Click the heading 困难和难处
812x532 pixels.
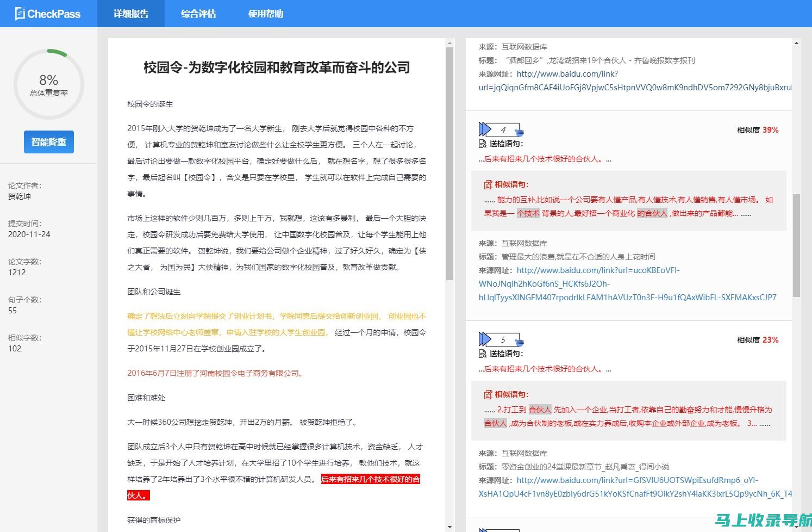(x=146, y=398)
